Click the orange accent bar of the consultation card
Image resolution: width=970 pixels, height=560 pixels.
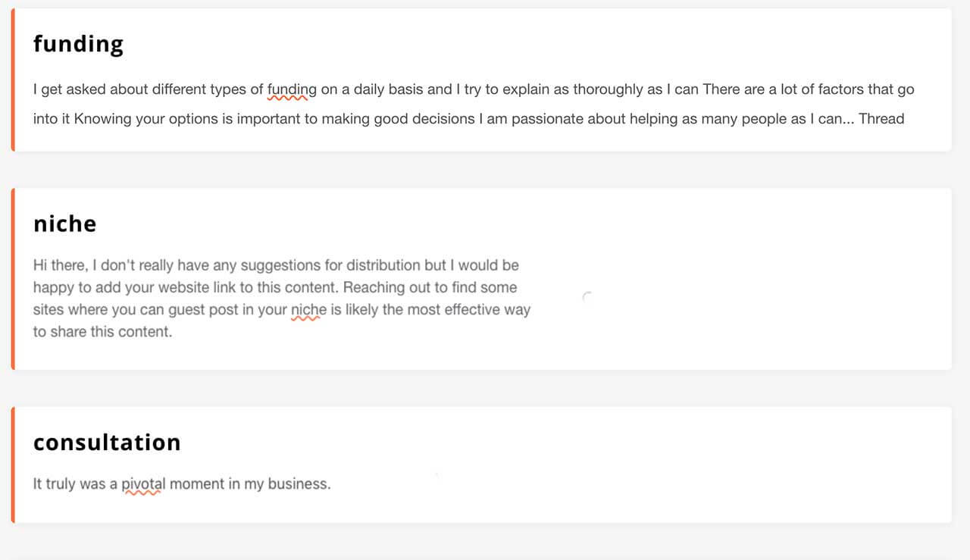(x=13, y=465)
